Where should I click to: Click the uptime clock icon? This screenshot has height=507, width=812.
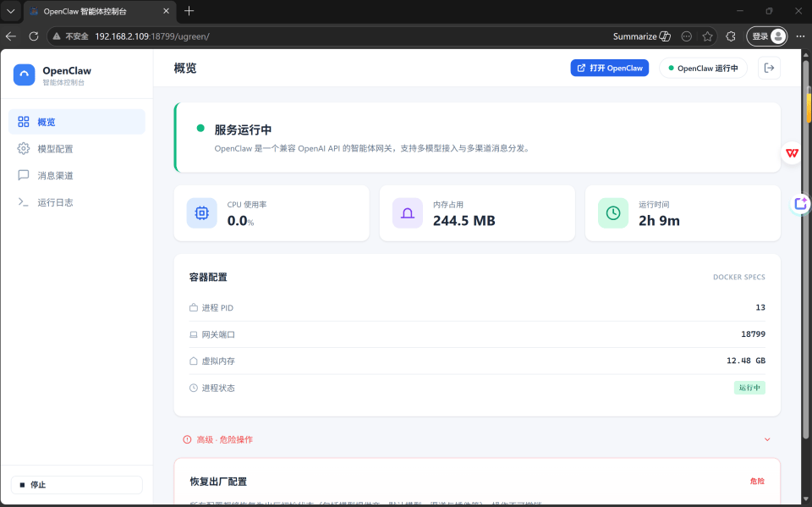point(613,213)
